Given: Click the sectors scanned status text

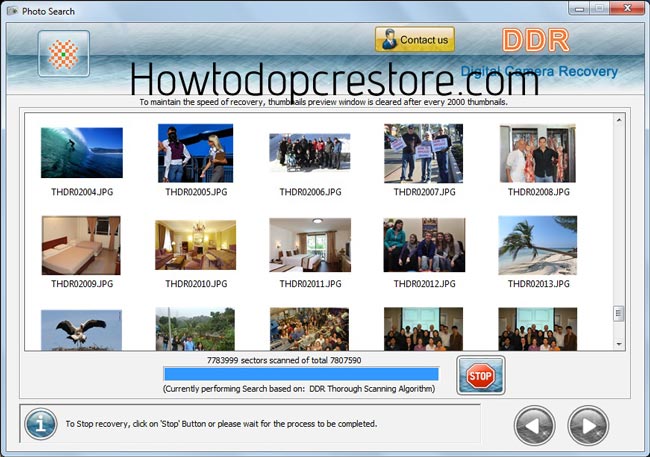Looking at the screenshot, I should coord(284,360).
